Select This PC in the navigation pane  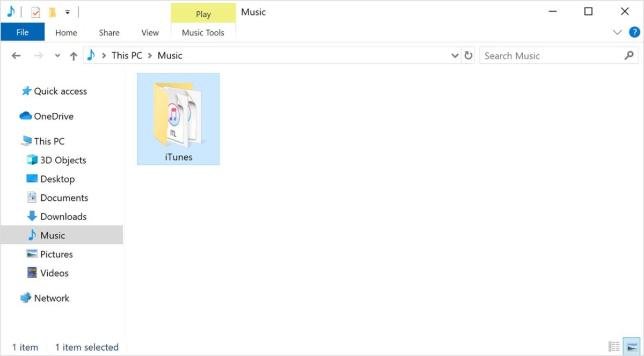[42, 141]
